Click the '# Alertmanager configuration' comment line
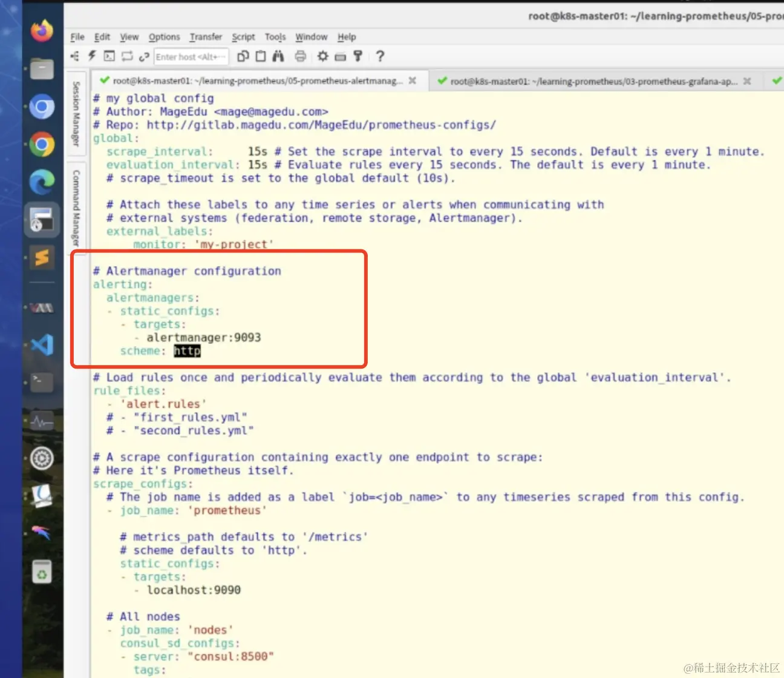 (x=187, y=271)
